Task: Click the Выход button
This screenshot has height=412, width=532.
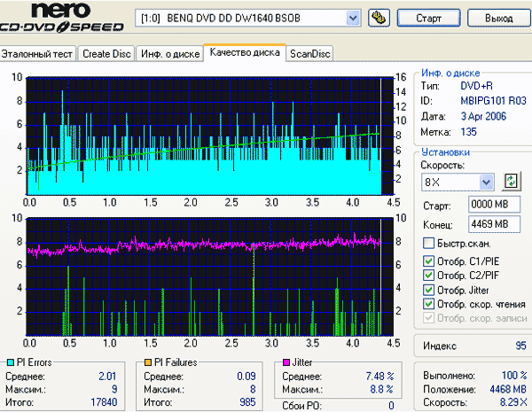Action: coord(498,18)
